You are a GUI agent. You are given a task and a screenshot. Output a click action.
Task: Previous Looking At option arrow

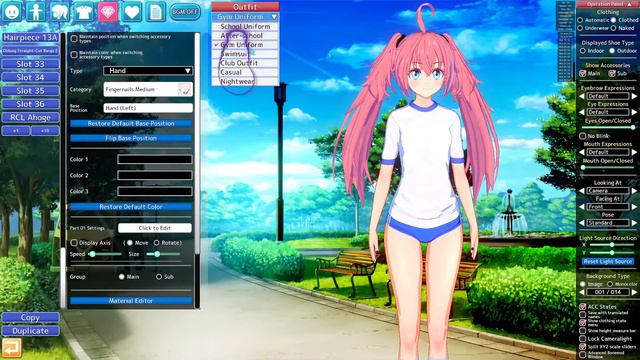pos(582,191)
